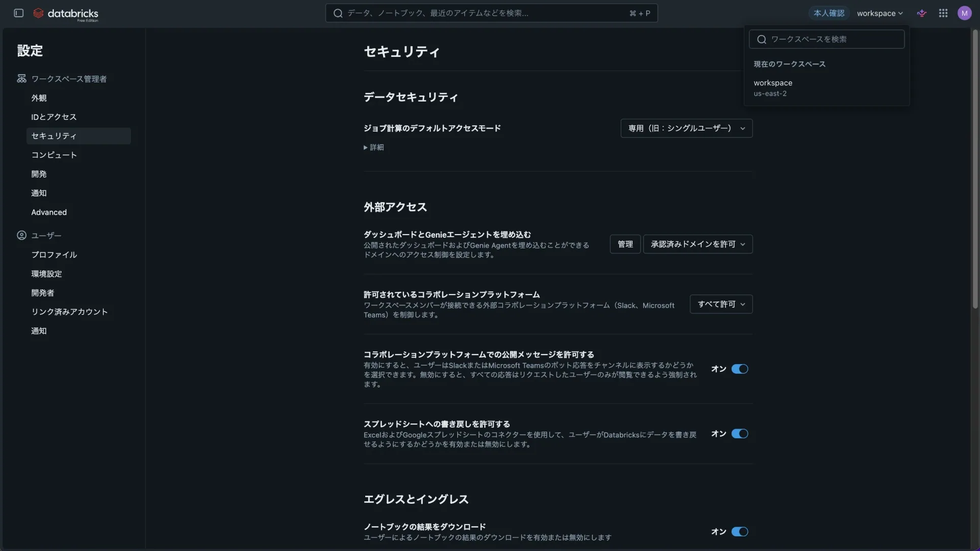Open IDとアクセス settings page
The image size is (980, 551).
pyautogui.click(x=78, y=117)
